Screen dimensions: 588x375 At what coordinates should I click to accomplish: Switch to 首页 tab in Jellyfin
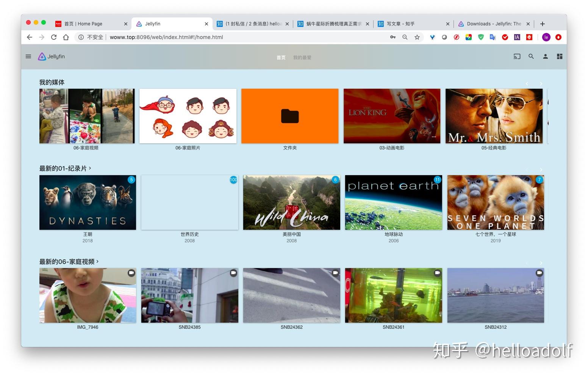coord(281,58)
